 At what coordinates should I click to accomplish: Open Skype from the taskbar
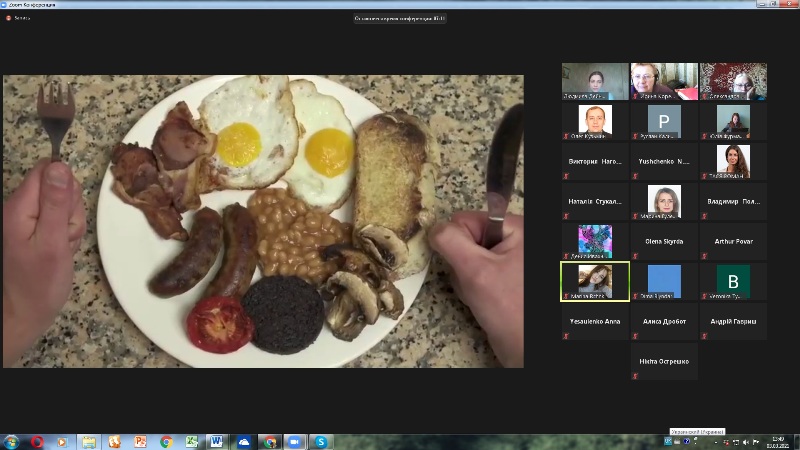coord(322,441)
